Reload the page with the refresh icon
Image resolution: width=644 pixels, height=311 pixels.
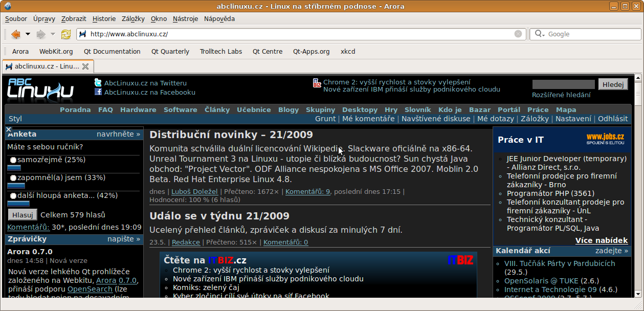(66, 34)
